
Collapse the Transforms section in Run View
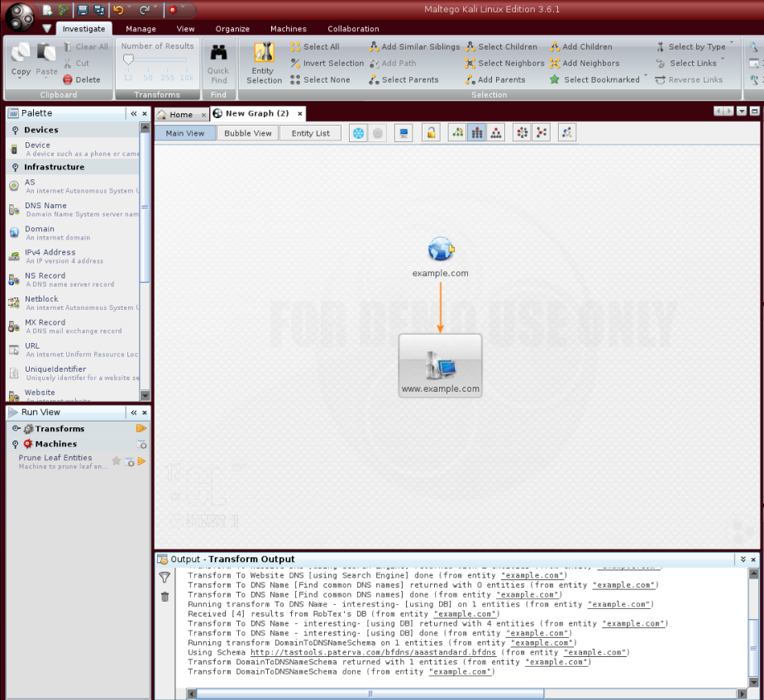15,429
